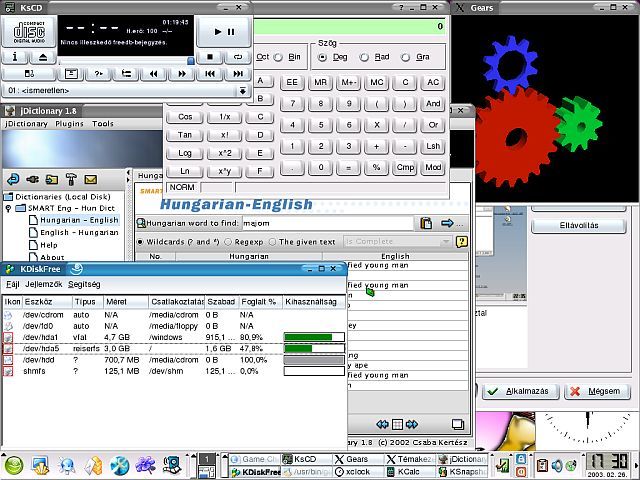Select the Regexp search option
This screenshot has height=480, width=640.
pyautogui.click(x=229, y=242)
